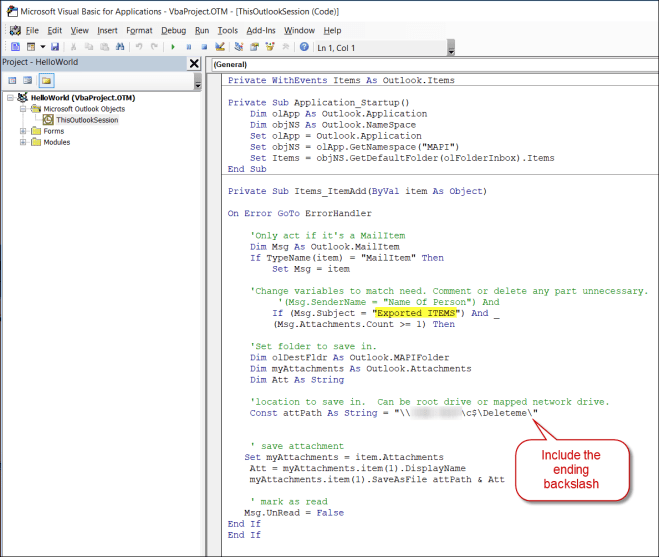
Task: Click the Const attPath As String line
Action: coord(393,413)
